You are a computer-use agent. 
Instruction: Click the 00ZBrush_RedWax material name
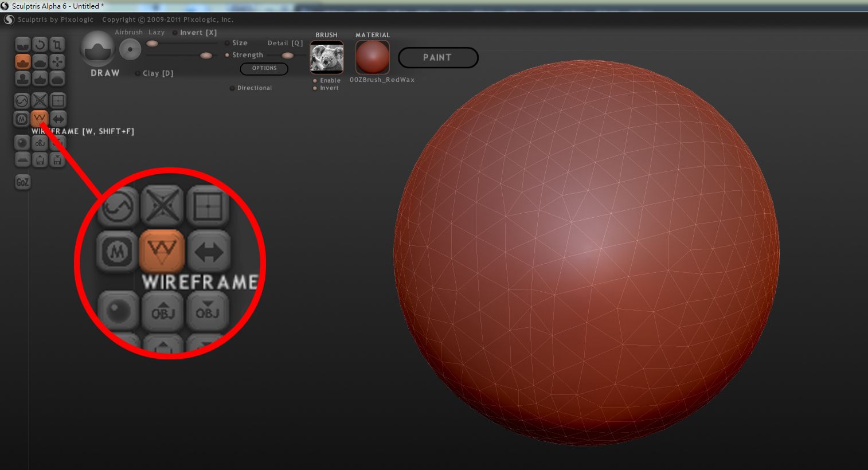coord(382,80)
